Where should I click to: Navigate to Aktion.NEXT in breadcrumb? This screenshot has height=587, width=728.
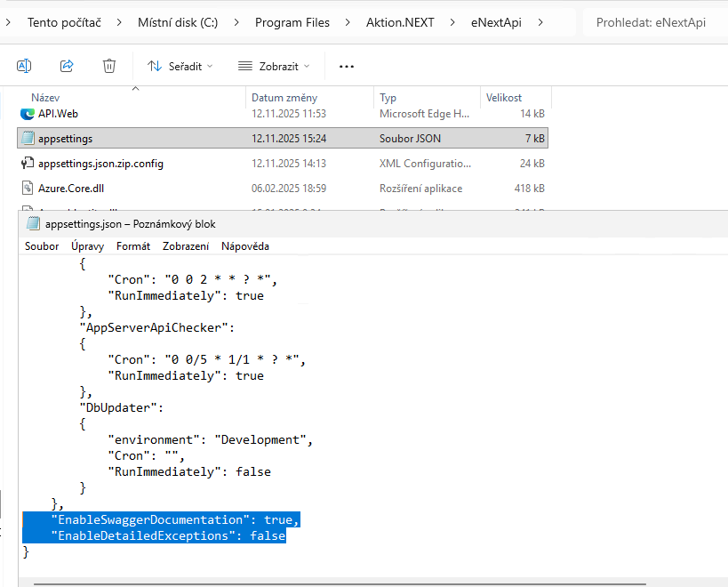pyautogui.click(x=400, y=22)
